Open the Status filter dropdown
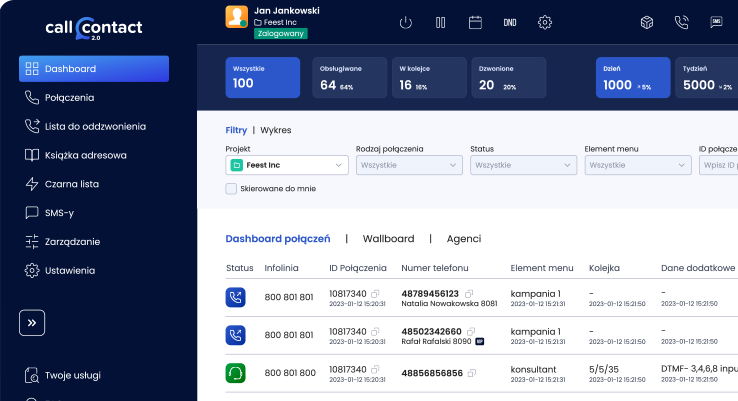This screenshot has height=401, width=738. pyautogui.click(x=522, y=165)
